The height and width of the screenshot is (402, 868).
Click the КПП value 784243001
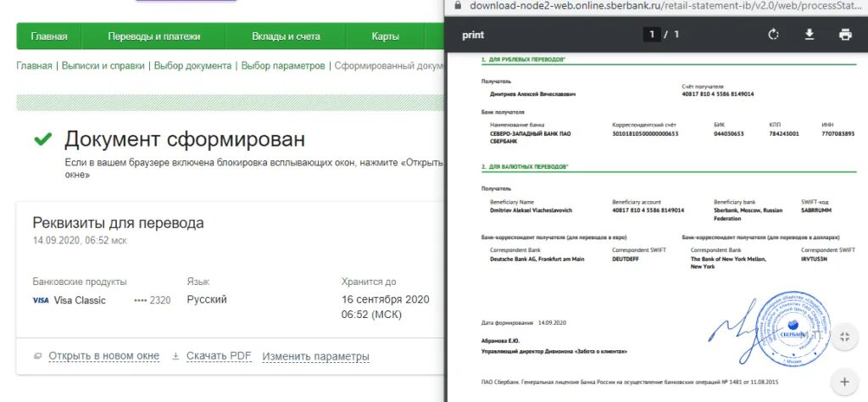(784, 133)
